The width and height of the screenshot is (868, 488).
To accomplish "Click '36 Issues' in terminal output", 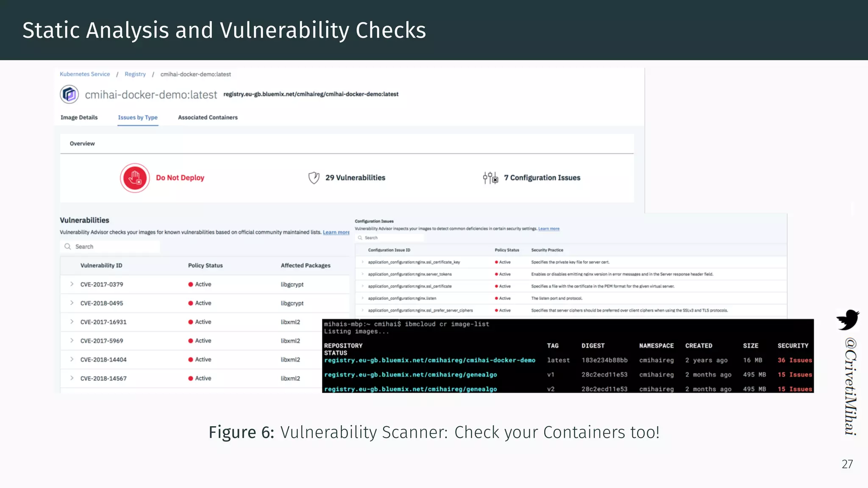I will click(795, 360).
